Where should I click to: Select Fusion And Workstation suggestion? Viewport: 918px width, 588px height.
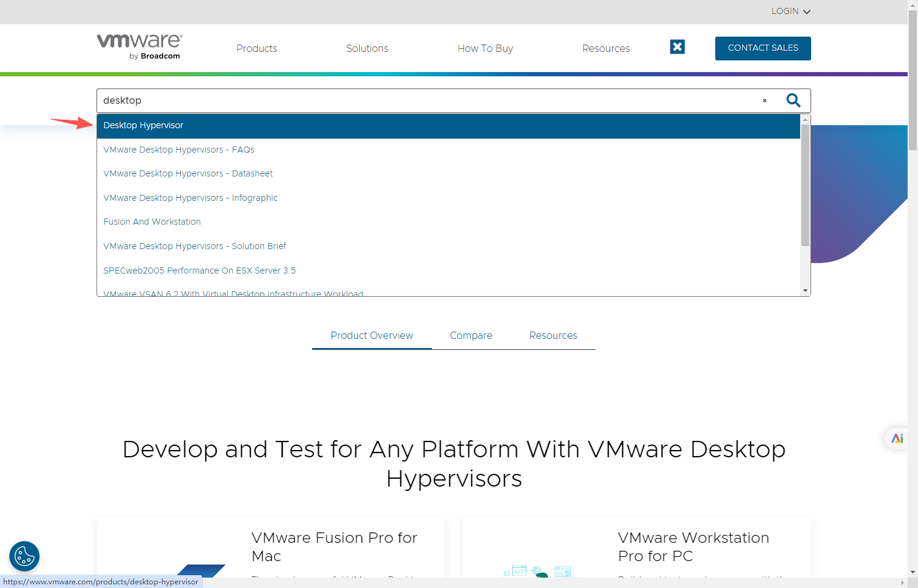448,222
